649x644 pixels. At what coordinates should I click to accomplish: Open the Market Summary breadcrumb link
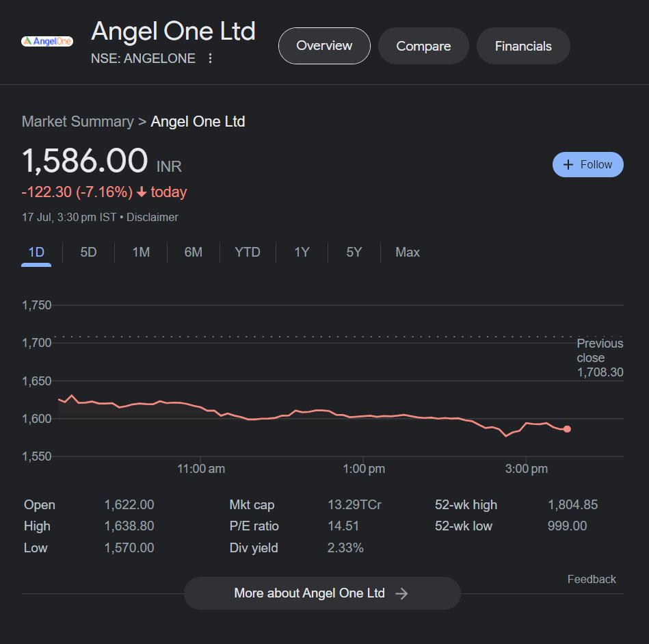pyautogui.click(x=77, y=121)
